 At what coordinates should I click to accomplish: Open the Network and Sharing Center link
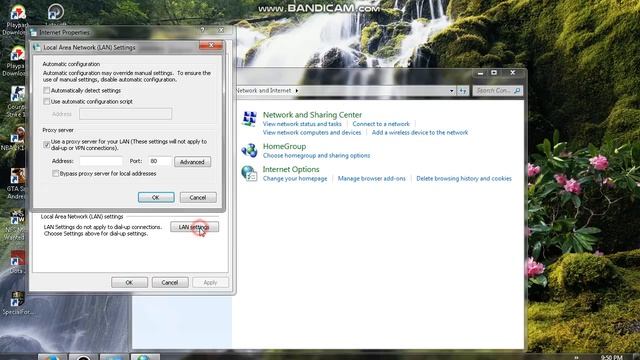(312, 115)
